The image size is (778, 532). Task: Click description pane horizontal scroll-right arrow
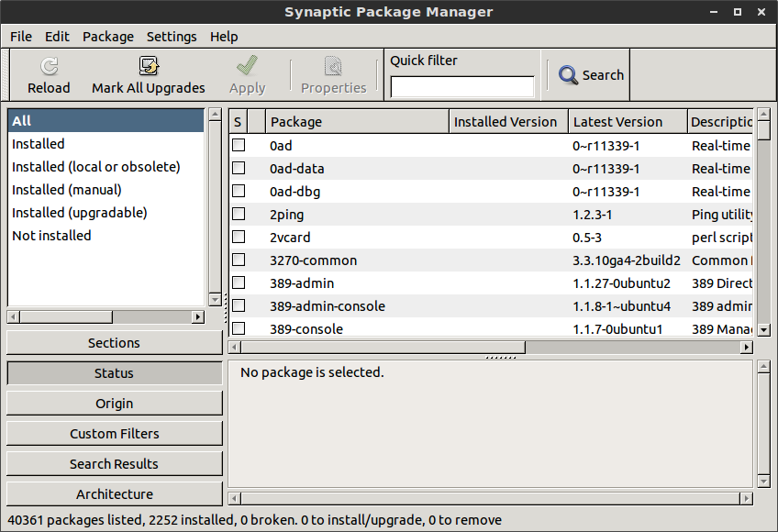pos(747,498)
